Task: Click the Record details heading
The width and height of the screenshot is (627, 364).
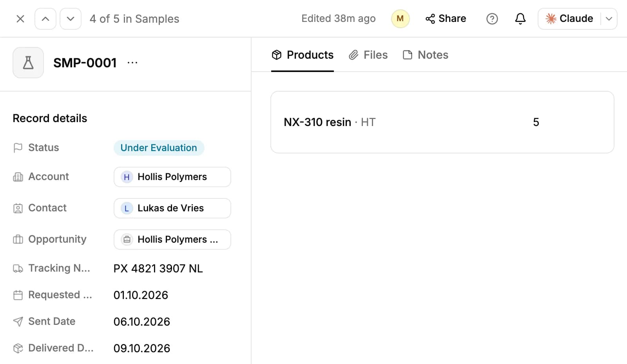Action: click(50, 118)
